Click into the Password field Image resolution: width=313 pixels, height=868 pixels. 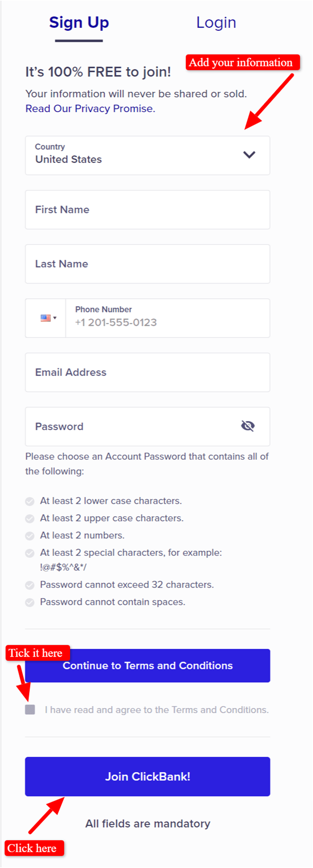pyautogui.click(x=135, y=427)
